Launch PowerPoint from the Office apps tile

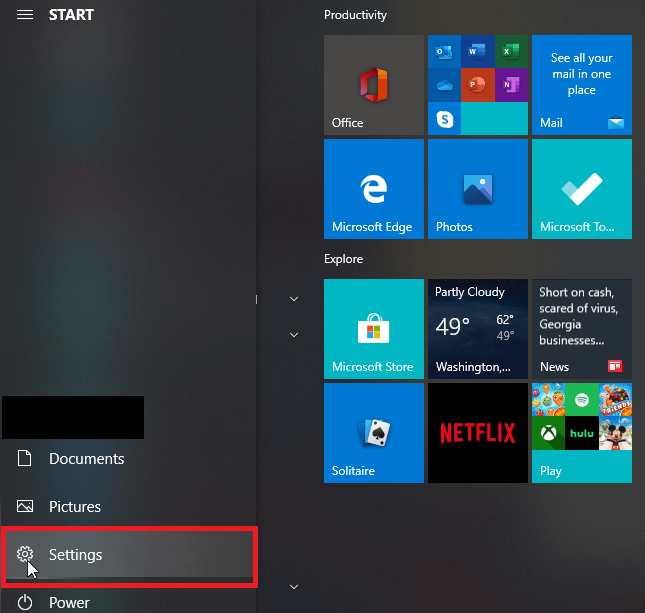tap(478, 85)
